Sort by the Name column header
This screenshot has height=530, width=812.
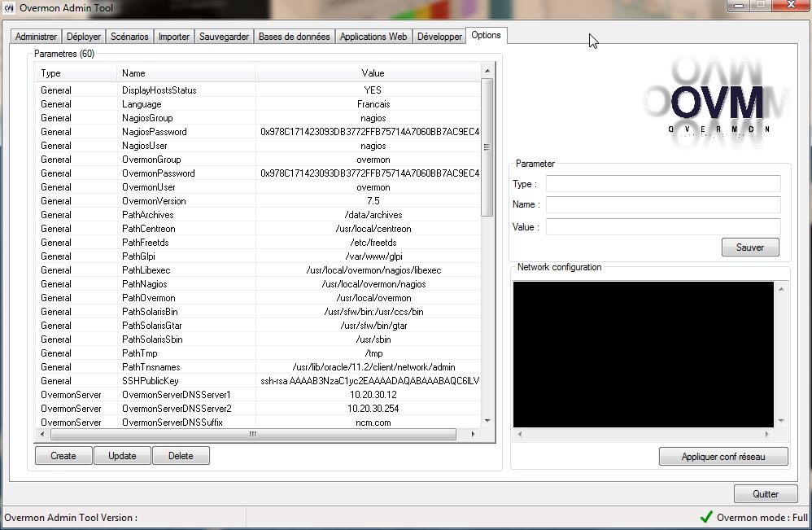[x=186, y=73]
